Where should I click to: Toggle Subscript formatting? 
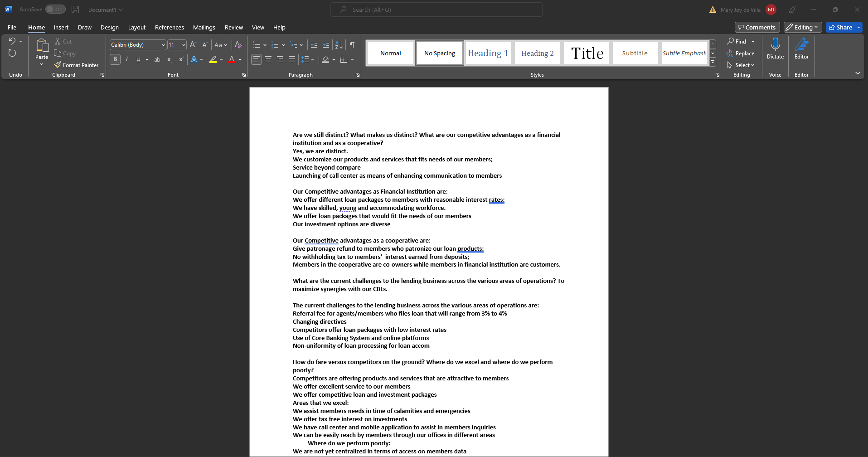point(170,59)
